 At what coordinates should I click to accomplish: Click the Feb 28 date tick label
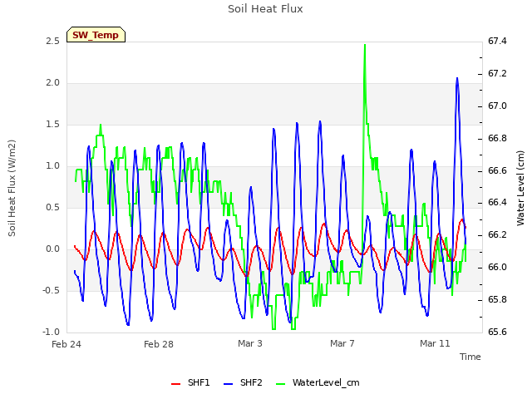(159, 344)
